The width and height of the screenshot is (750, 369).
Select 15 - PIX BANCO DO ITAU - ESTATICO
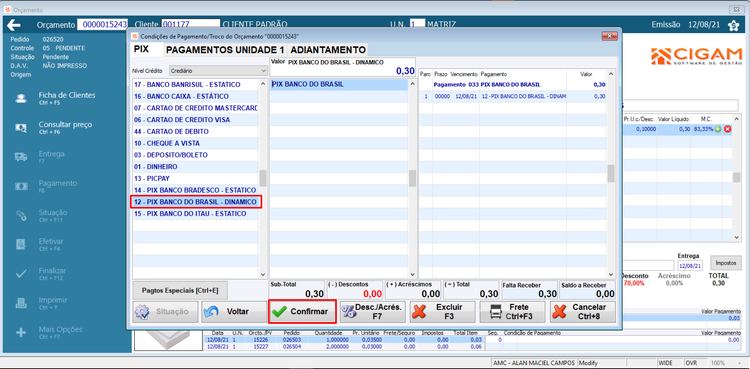pyautogui.click(x=196, y=213)
